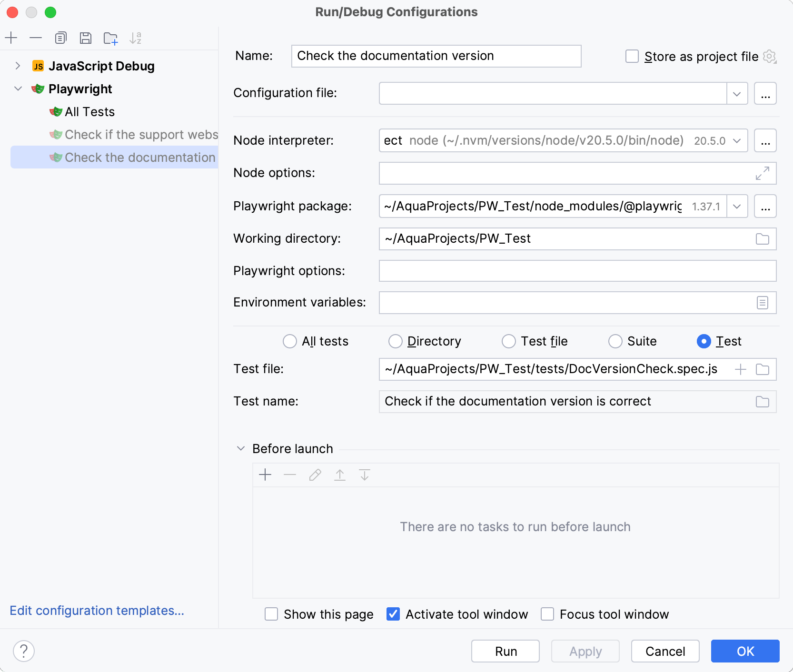
Task: Open Edit configuration templates link
Action: click(x=97, y=610)
